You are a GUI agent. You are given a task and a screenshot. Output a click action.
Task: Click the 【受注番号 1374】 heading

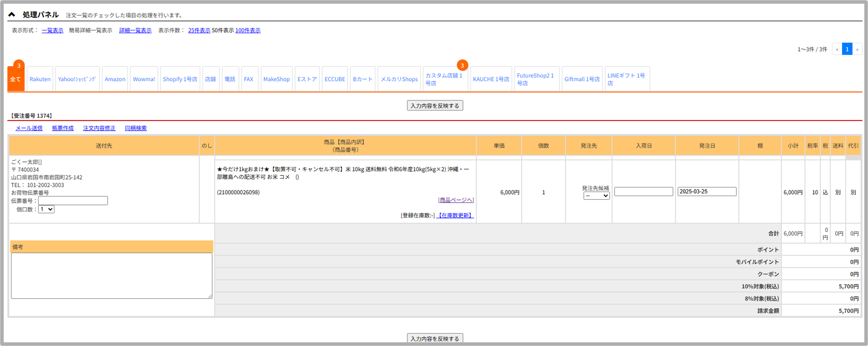click(31, 116)
